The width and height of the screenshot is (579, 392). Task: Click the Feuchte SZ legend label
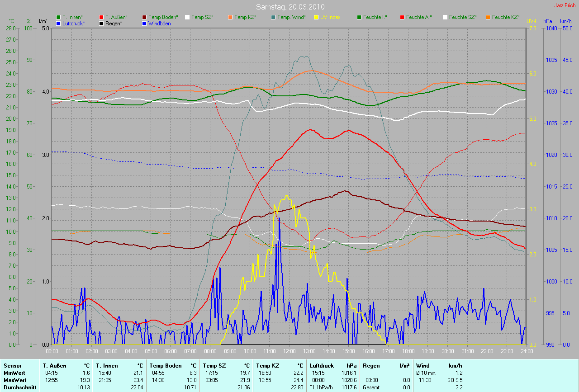[463, 17]
